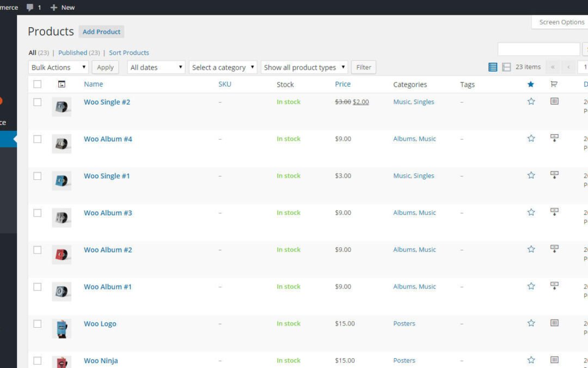588x368 pixels.
Task: Click the list view icon
Action: click(493, 67)
